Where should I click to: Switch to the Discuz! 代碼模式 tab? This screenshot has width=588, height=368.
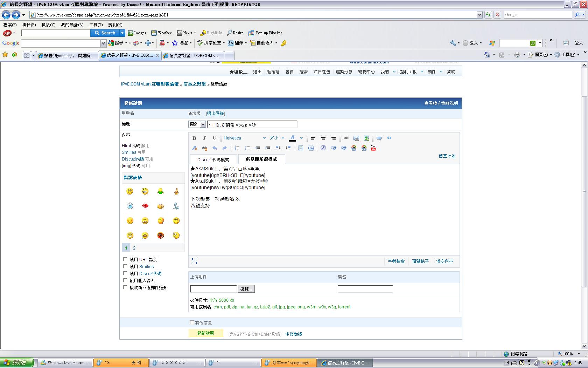[213, 159]
